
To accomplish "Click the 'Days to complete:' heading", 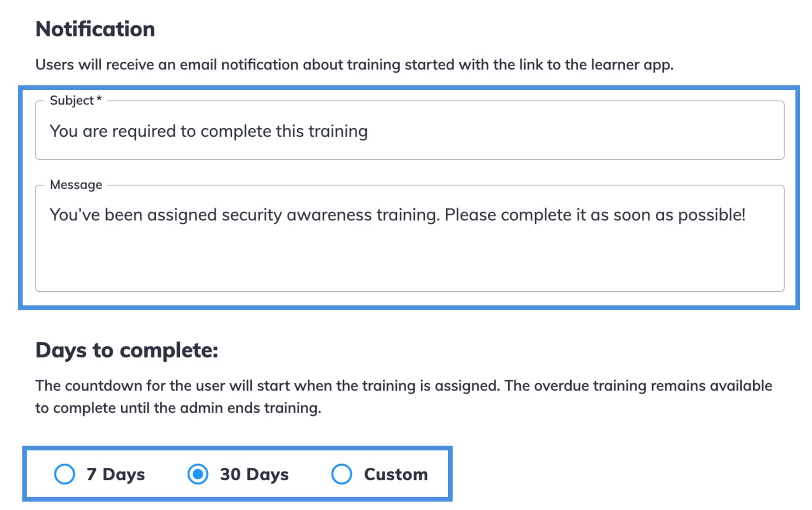I will click(126, 350).
